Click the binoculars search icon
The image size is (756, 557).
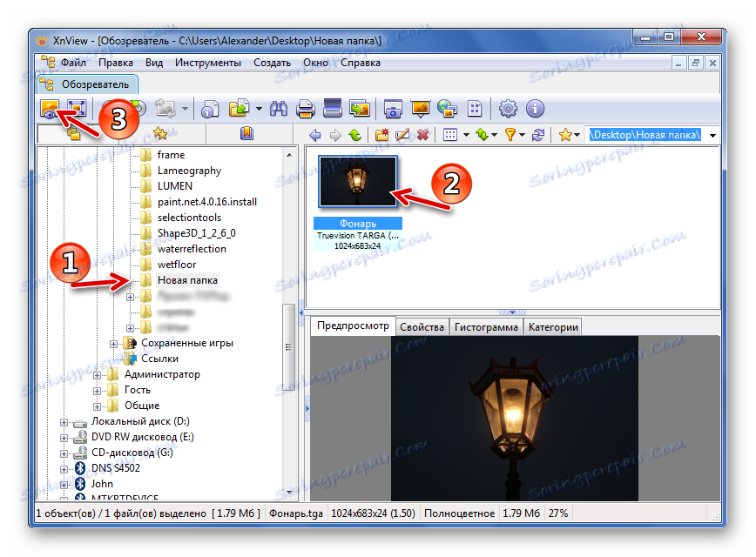click(x=279, y=109)
